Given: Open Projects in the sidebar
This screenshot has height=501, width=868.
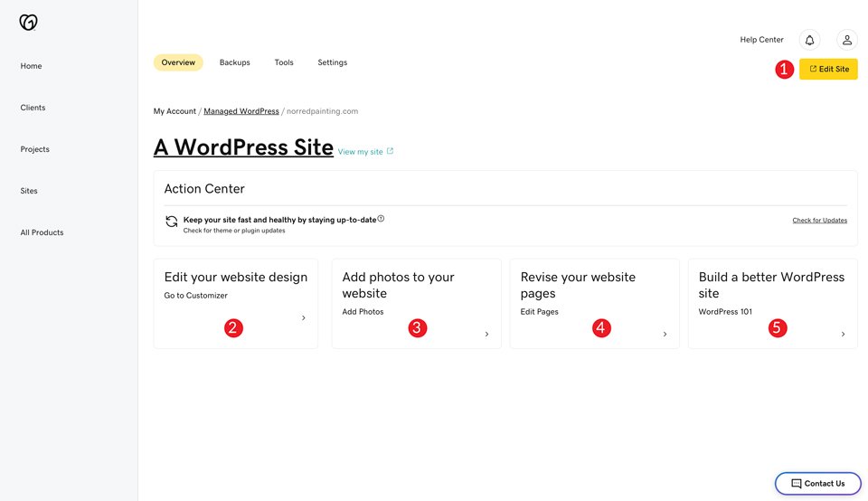Looking at the screenshot, I should pyautogui.click(x=35, y=149).
